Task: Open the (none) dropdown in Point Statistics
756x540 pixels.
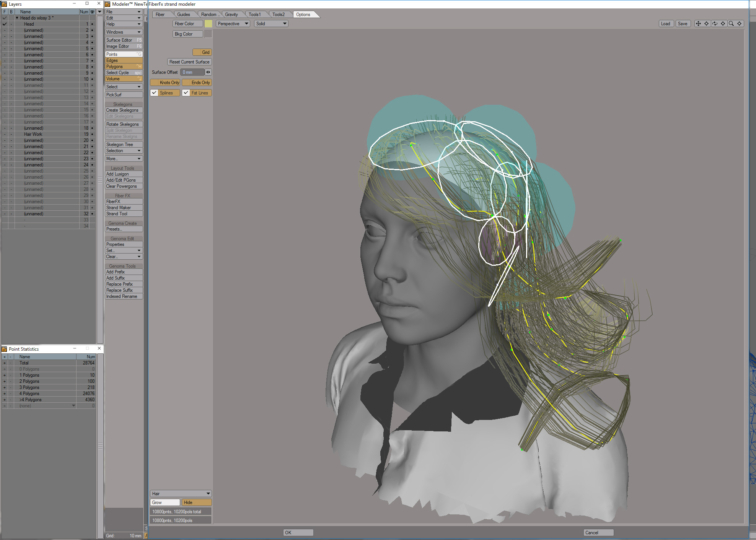Action: [73, 406]
